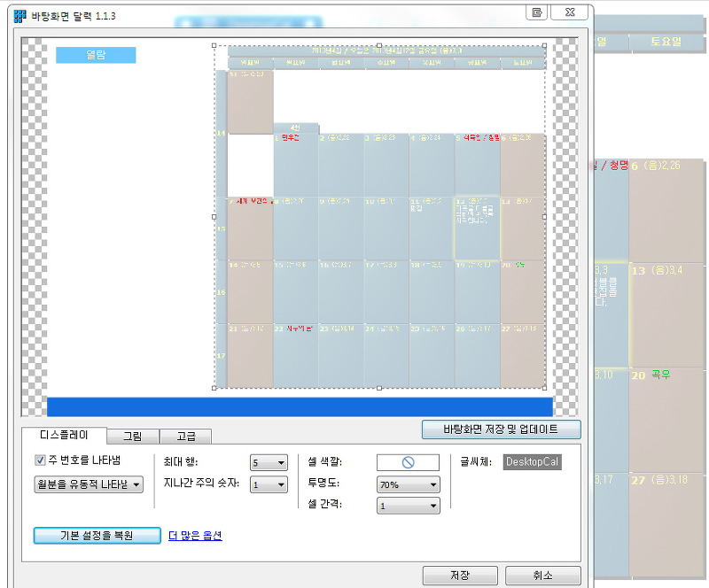Click the 취소 button
This screenshot has height=588, width=709.
pyautogui.click(x=542, y=576)
